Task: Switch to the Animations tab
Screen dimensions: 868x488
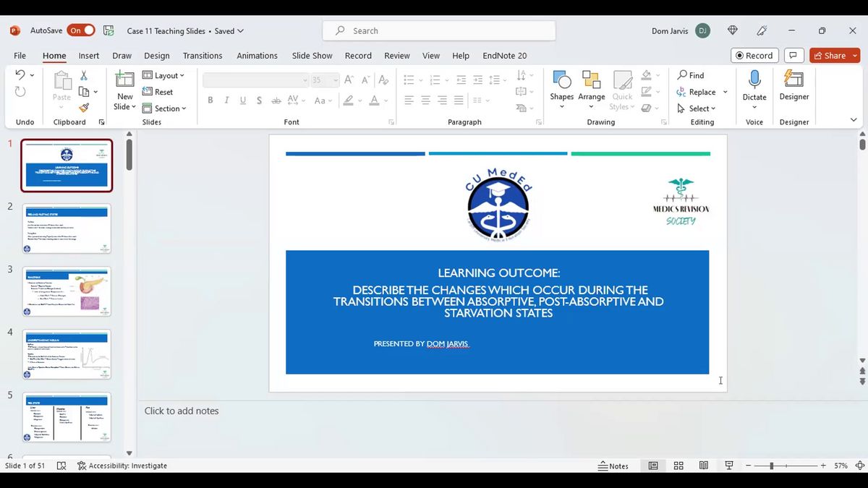Action: tap(257, 56)
